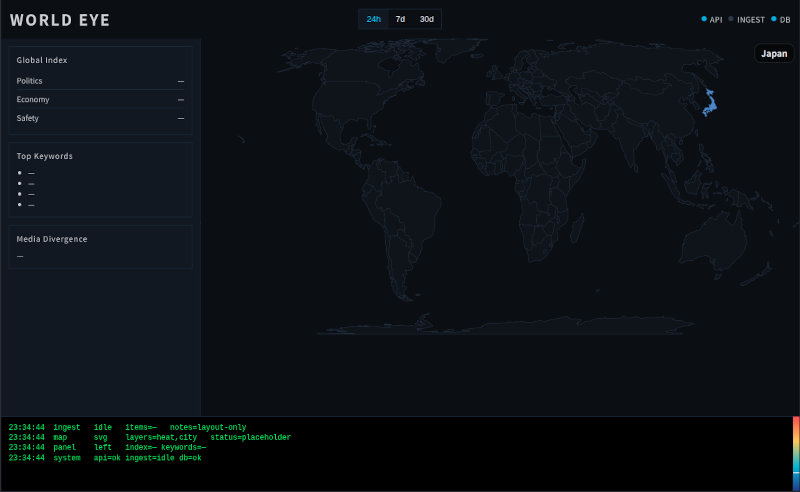The height and width of the screenshot is (492, 800).
Task: Click the Media Divergence panel heading
Action: (52, 239)
